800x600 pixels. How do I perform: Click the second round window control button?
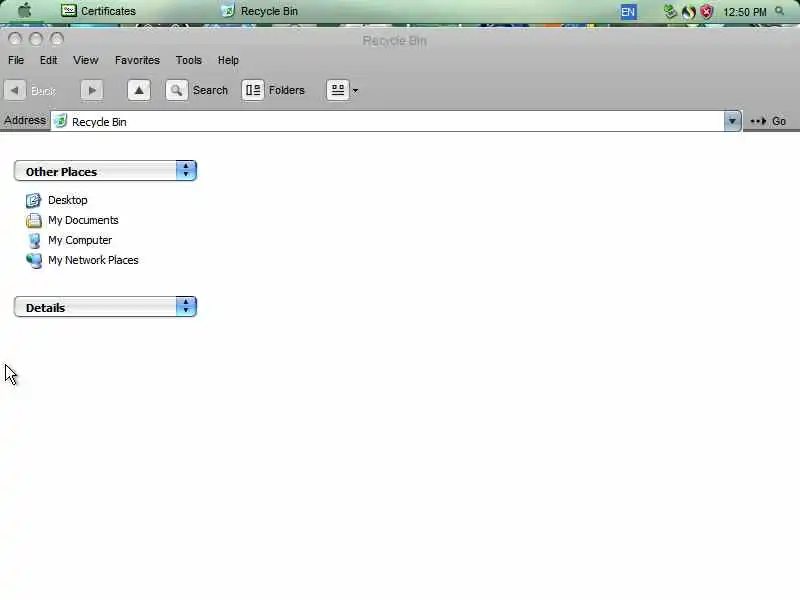click(36, 39)
